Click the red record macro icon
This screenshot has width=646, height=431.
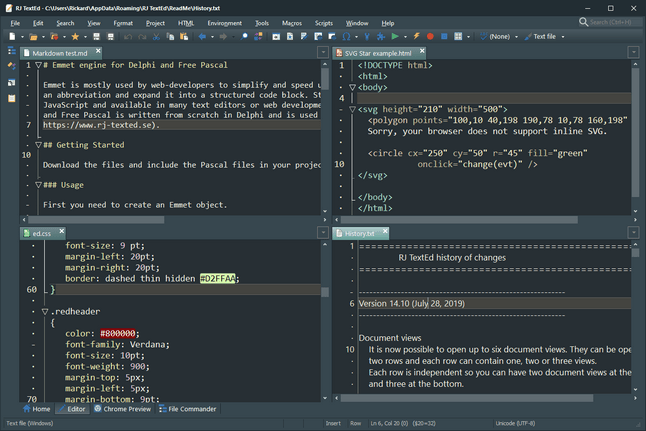(430, 37)
